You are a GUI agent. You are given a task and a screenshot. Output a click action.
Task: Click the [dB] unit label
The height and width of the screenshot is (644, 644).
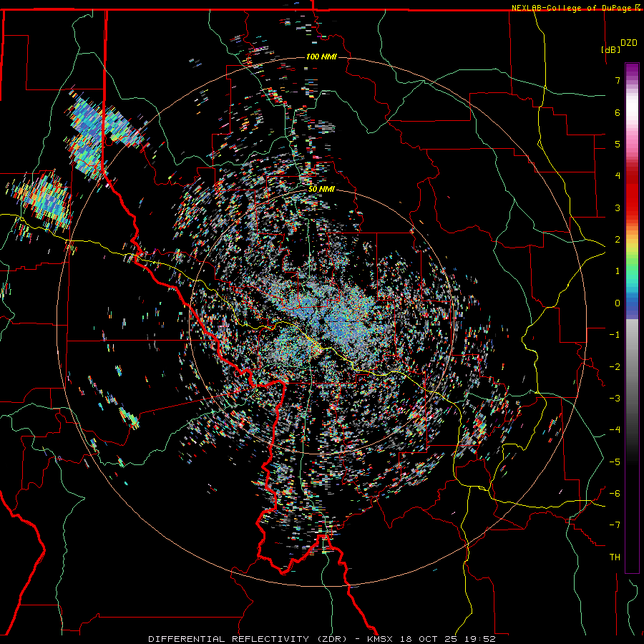(x=610, y=49)
